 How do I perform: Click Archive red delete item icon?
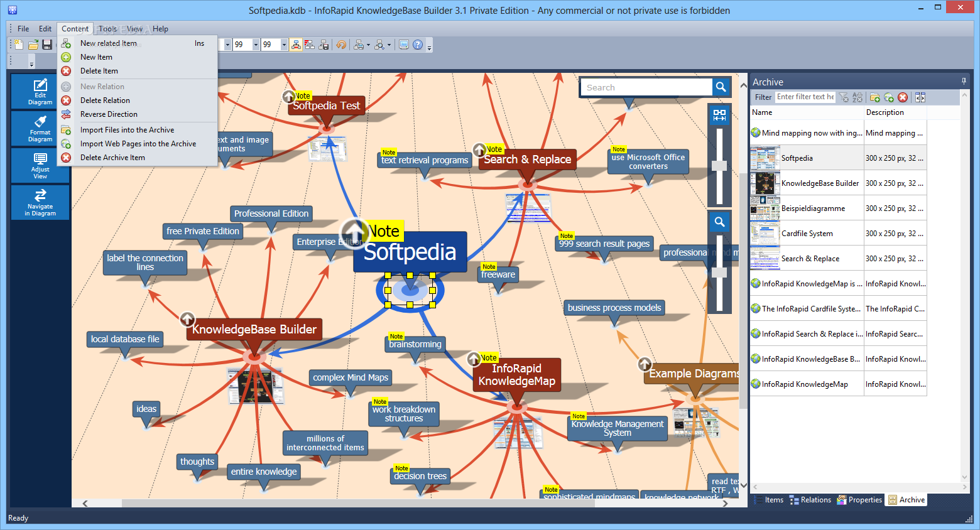pyautogui.click(x=902, y=97)
